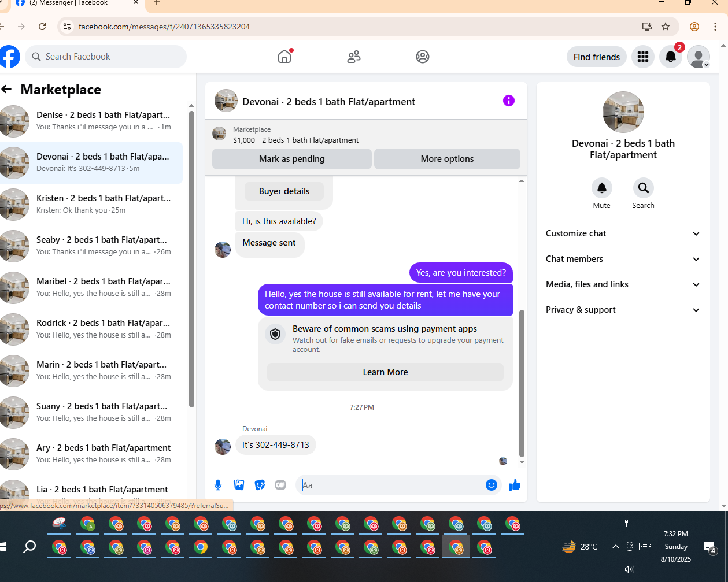This screenshot has width=728, height=582.
Task: Open Devonai listing thumbnail in right panel
Action: [623, 112]
